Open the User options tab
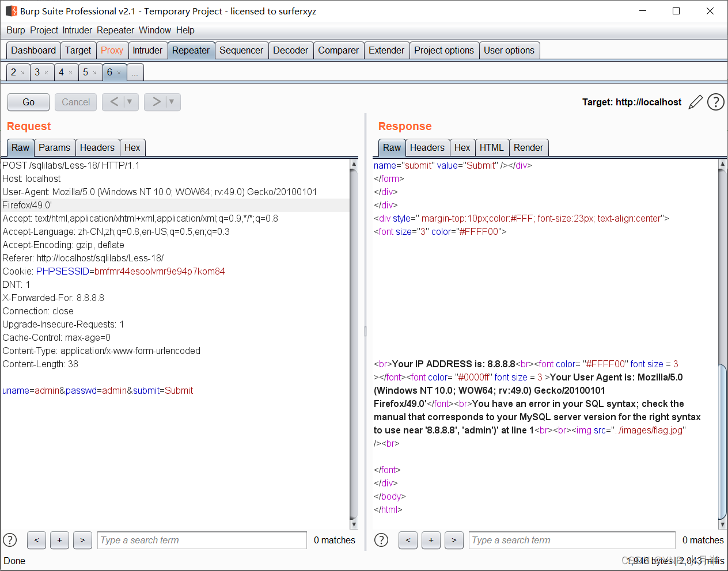The height and width of the screenshot is (571, 728). [x=509, y=50]
